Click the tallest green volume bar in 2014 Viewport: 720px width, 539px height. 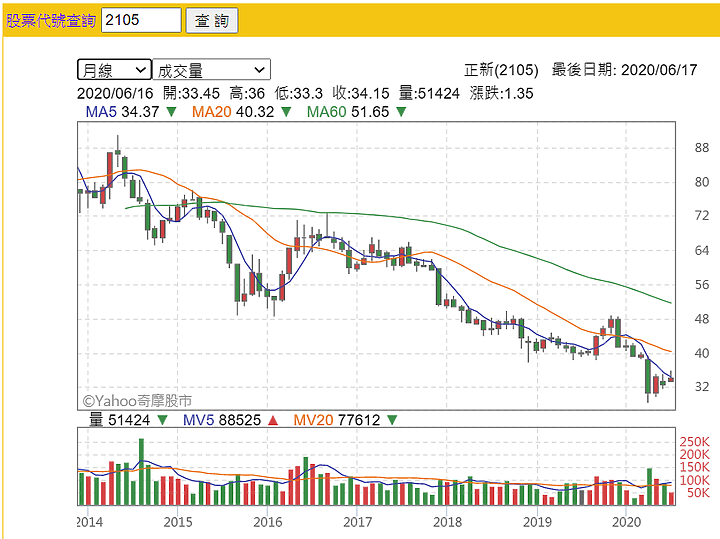point(141,472)
